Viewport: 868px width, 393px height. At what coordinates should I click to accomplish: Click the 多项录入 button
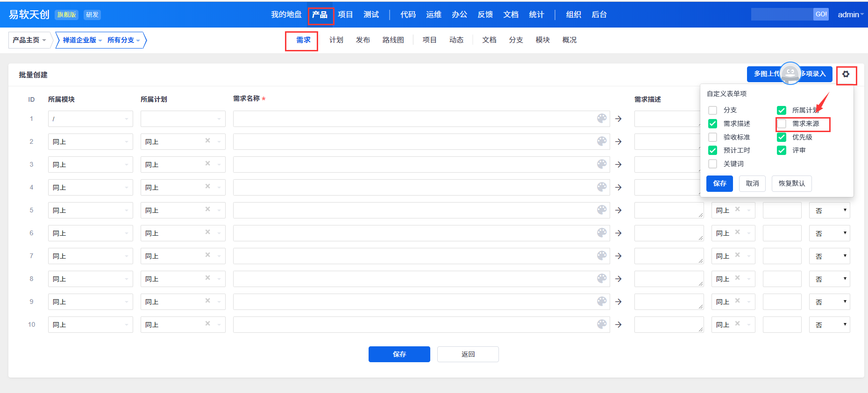[813, 74]
